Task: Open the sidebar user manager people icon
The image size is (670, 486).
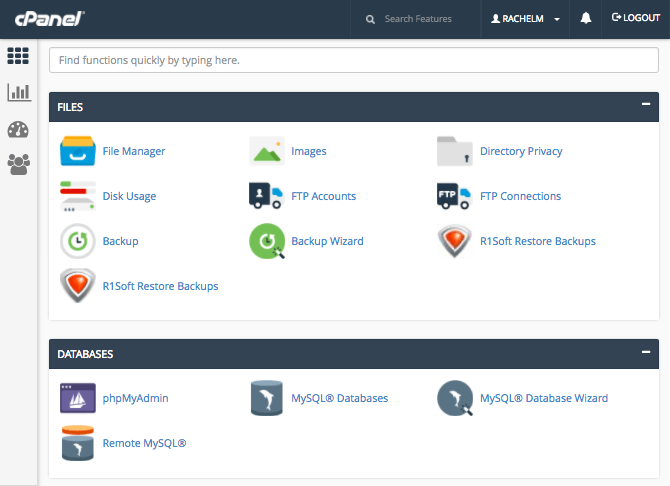Action: click(18, 165)
